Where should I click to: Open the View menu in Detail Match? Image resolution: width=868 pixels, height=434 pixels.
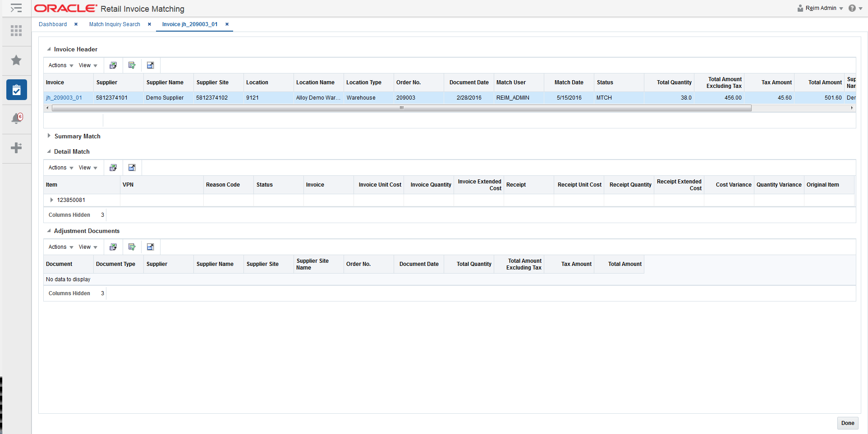87,167
